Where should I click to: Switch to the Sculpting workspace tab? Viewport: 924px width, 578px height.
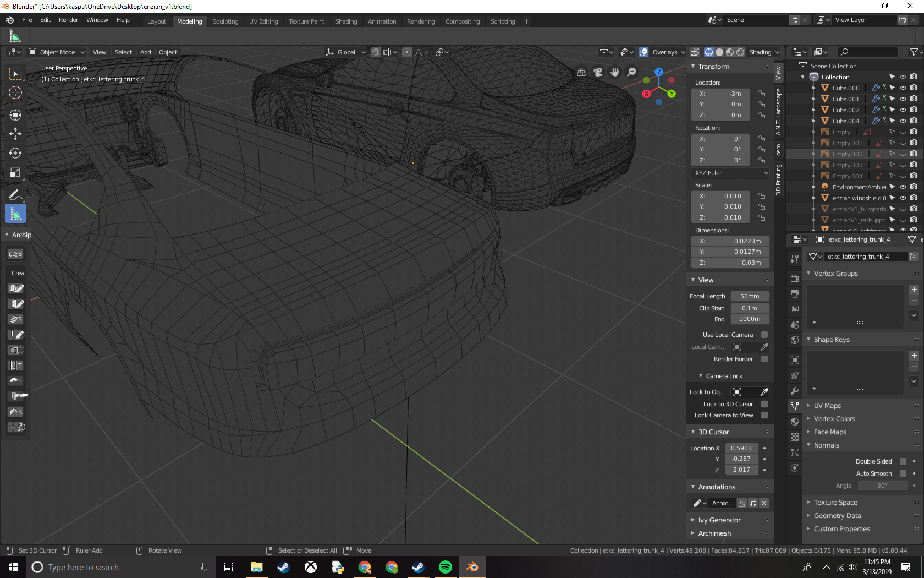(x=226, y=21)
